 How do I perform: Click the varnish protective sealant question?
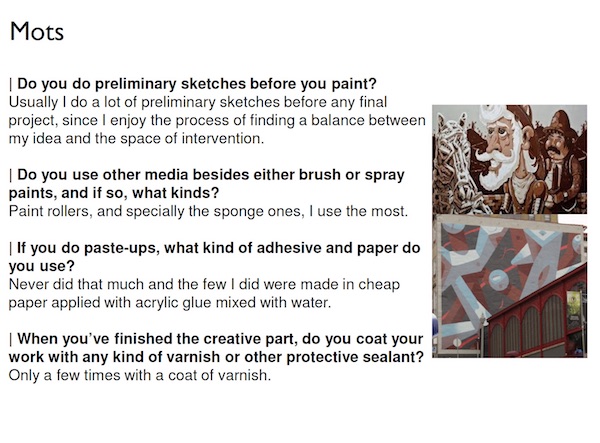pyautogui.click(x=216, y=348)
